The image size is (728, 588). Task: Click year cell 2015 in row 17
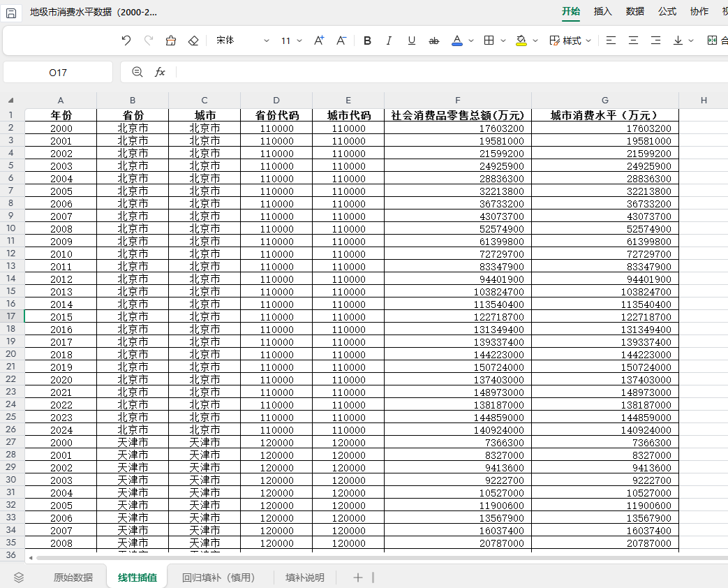point(61,317)
